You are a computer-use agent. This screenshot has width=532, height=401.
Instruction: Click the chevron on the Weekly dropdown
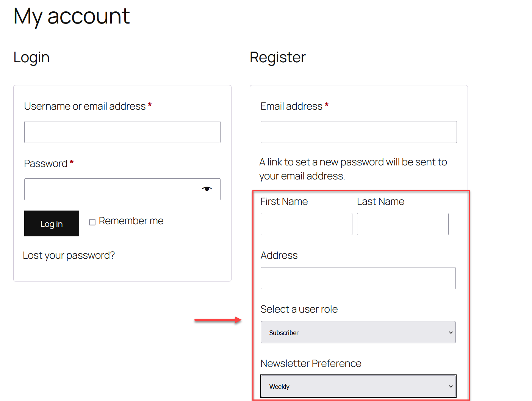pos(450,386)
